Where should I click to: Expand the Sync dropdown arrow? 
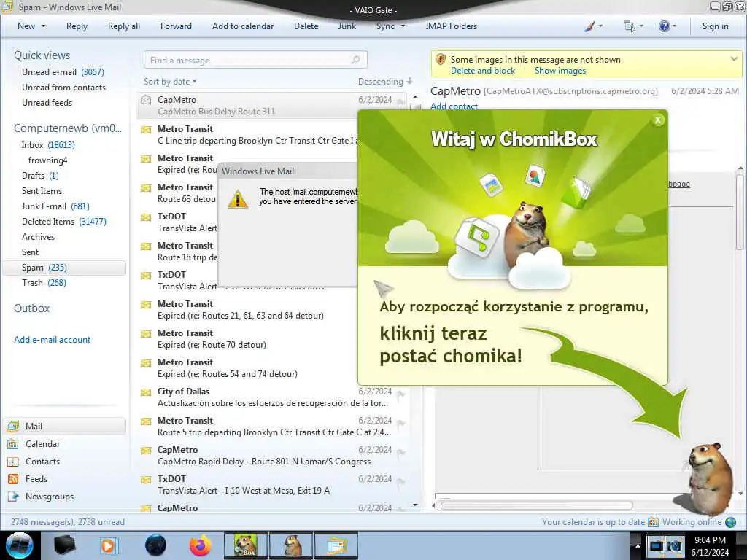[x=403, y=26]
